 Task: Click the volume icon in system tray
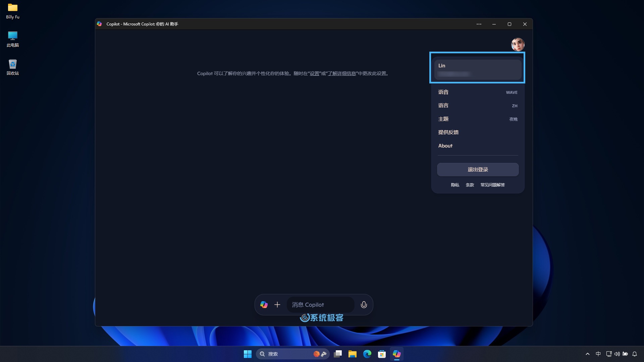coord(617,354)
